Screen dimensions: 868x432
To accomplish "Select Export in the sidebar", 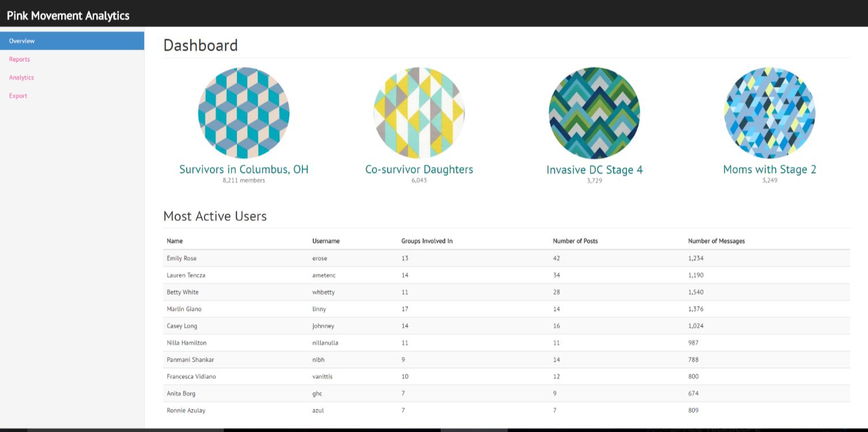I will click(18, 96).
